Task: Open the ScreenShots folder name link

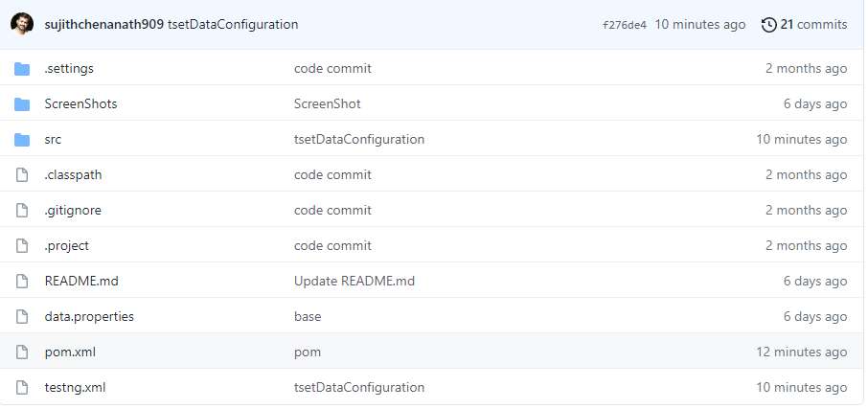Action: tap(80, 104)
